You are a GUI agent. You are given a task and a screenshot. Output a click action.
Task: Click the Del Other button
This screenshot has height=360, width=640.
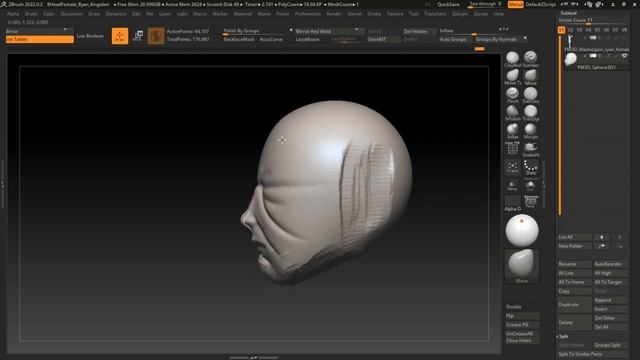coord(610,318)
